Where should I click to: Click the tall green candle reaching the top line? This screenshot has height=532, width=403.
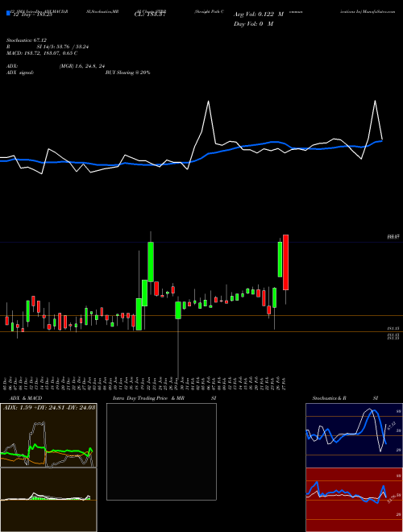click(151, 262)
